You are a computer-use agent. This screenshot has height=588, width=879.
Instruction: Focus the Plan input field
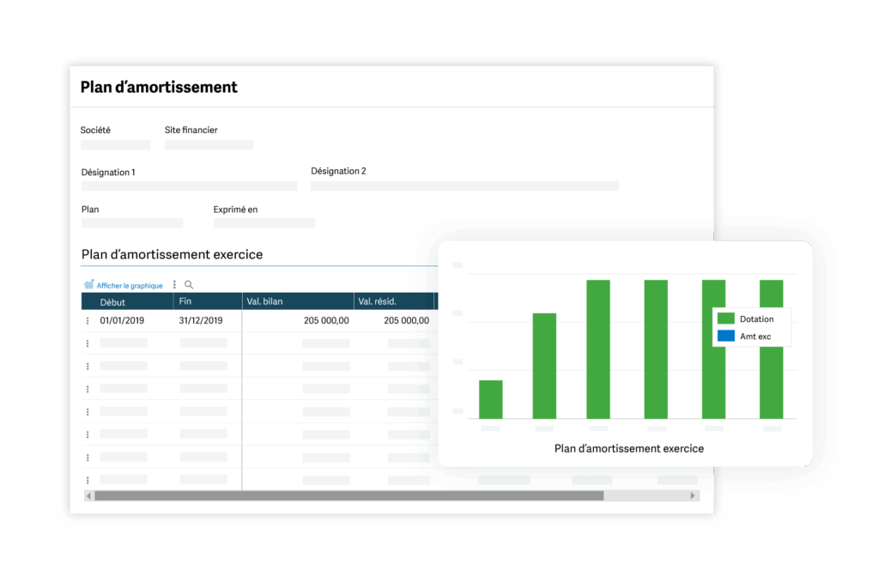click(131, 222)
